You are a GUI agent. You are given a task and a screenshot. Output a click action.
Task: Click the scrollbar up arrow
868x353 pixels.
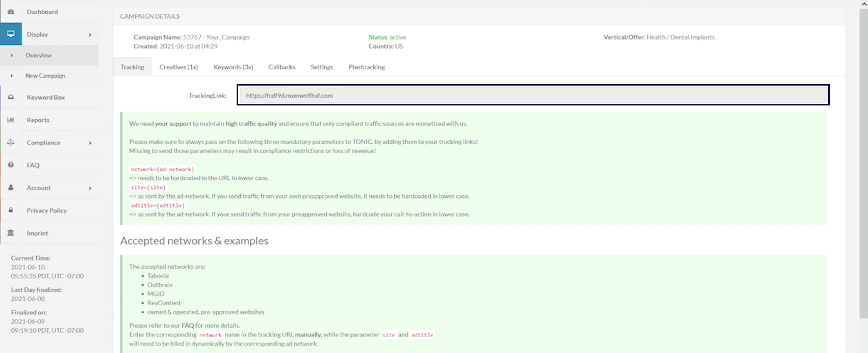point(863,4)
